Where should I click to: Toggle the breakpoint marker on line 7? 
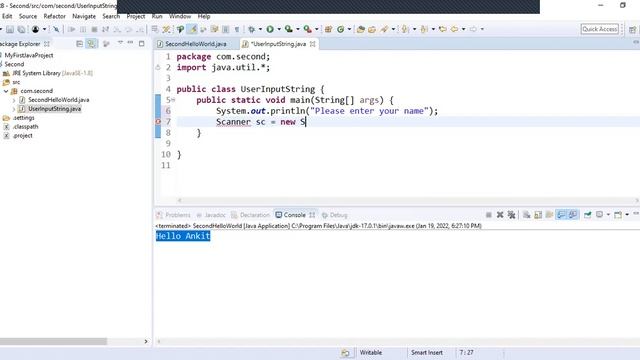(158, 122)
